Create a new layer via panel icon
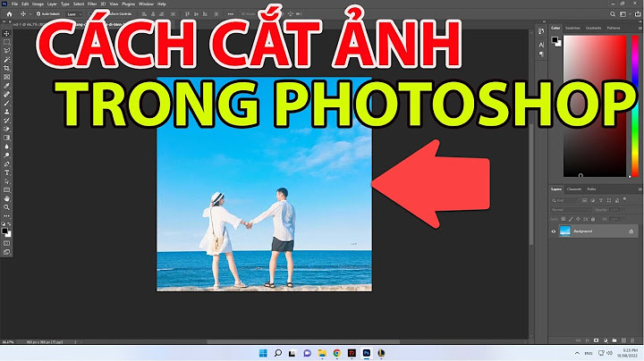The width and height of the screenshot is (644, 361). click(623, 340)
